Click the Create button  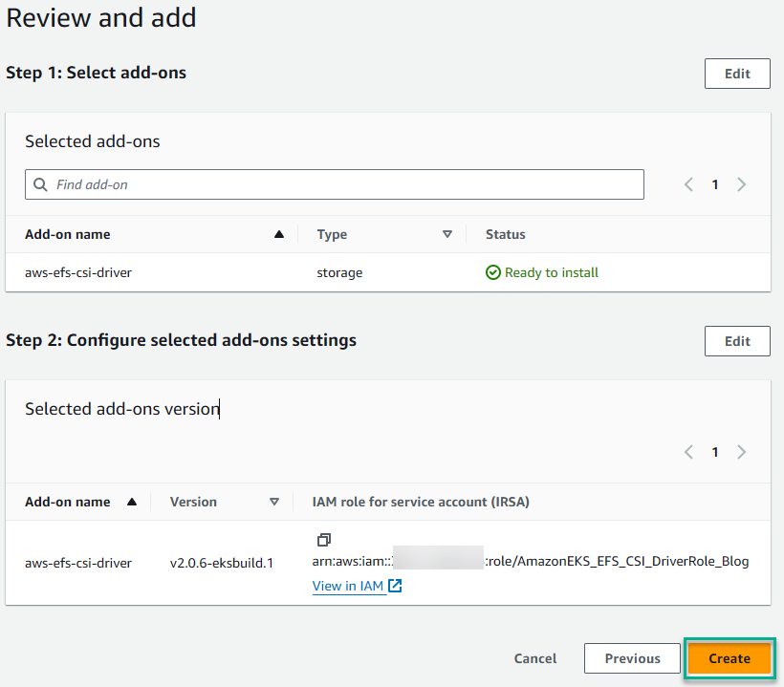(x=729, y=658)
